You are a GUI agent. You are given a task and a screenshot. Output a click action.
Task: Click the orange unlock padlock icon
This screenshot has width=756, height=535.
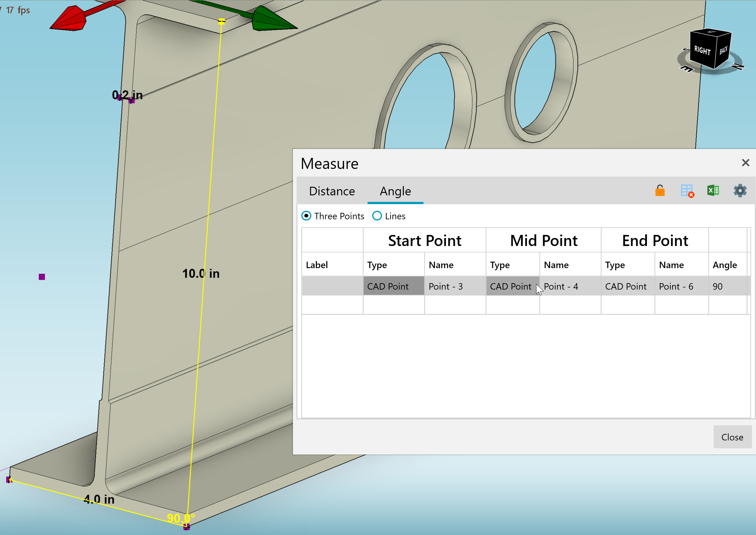click(x=660, y=191)
